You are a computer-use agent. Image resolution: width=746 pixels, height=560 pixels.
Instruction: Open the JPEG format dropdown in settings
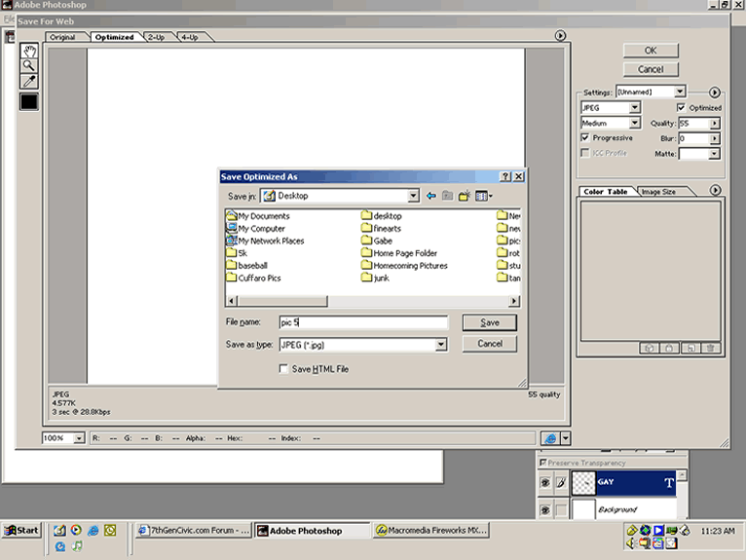[635, 108]
